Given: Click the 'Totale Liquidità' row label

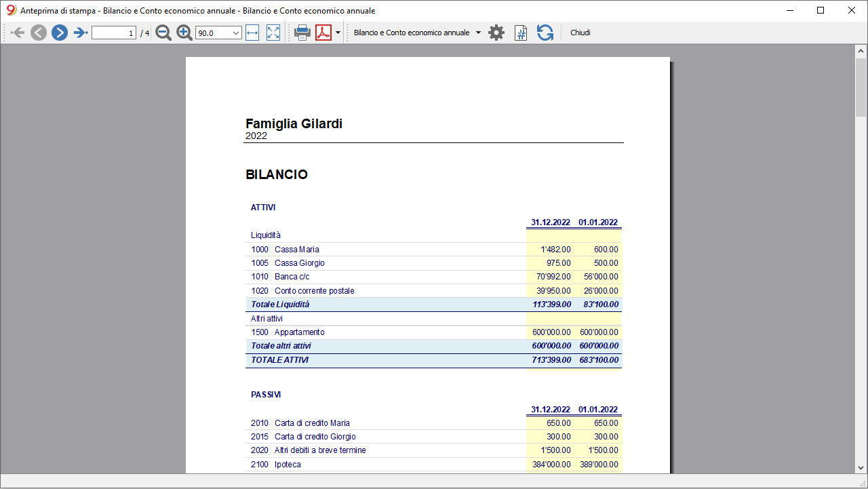Looking at the screenshot, I should (x=280, y=305).
